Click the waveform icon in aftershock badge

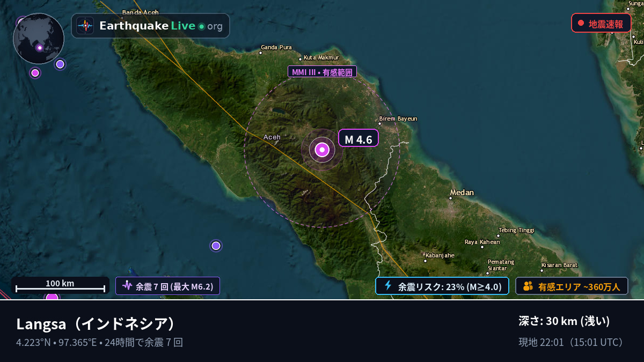click(x=127, y=286)
